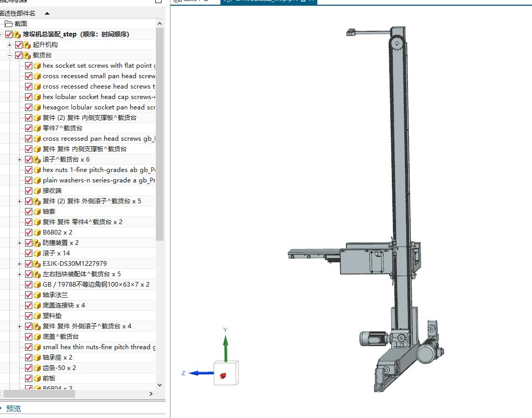This screenshot has width=532, height=418.
Task: Uncheck the 堆垛机总装配_step root checkbox
Action: tap(9, 34)
